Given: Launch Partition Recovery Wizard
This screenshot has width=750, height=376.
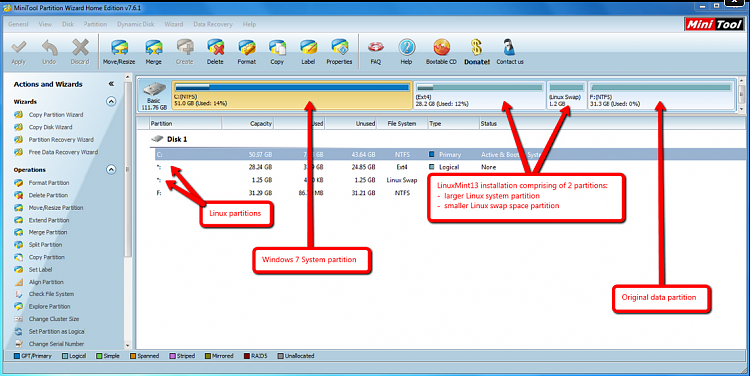Looking at the screenshot, I should coord(61,140).
